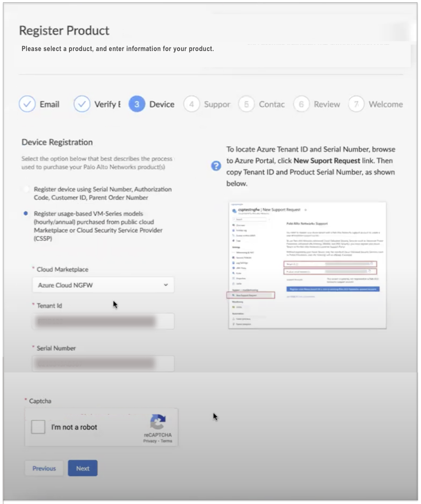Click the step 4 Support circle
Screen dimensions: 421x504
point(192,103)
